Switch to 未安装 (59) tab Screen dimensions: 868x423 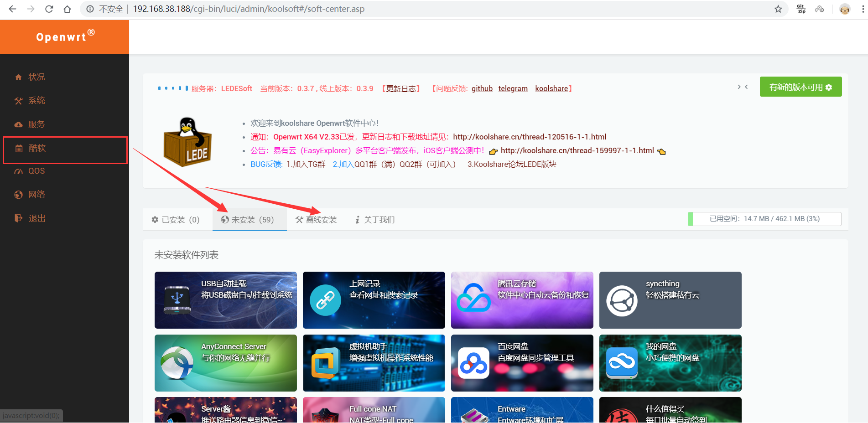coord(249,220)
